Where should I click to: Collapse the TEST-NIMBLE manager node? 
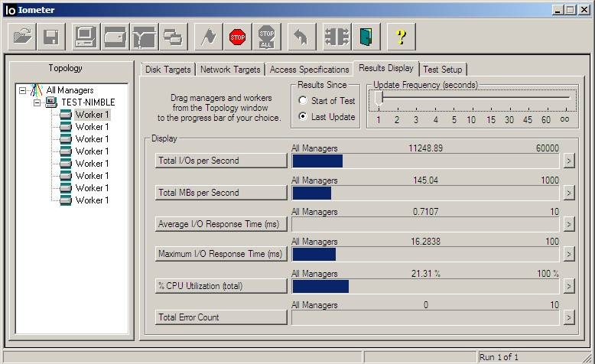click(x=36, y=102)
